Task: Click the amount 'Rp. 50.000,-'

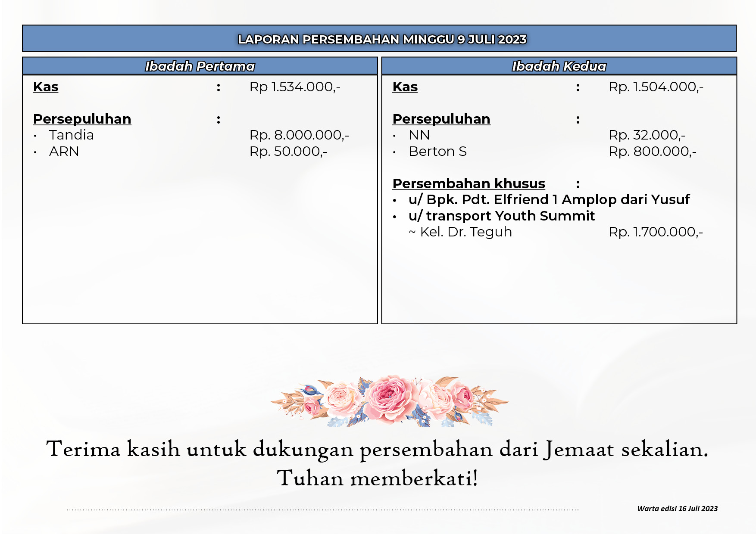Action: click(288, 152)
